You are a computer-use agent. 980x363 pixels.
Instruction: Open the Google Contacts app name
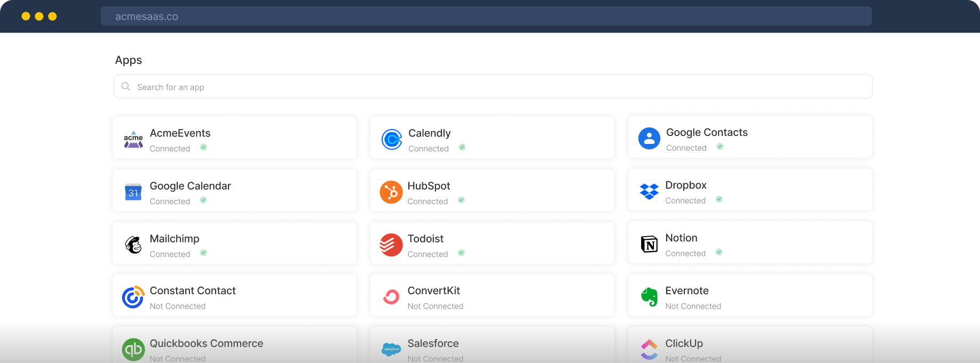click(707, 132)
